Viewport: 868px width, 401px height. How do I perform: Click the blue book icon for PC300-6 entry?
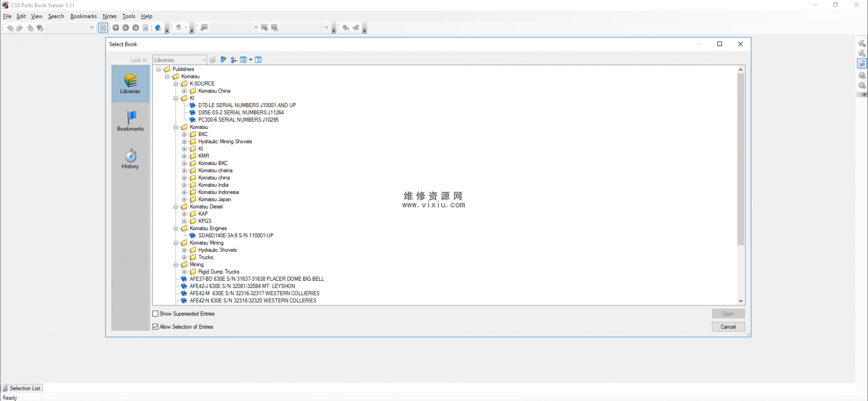(x=192, y=120)
